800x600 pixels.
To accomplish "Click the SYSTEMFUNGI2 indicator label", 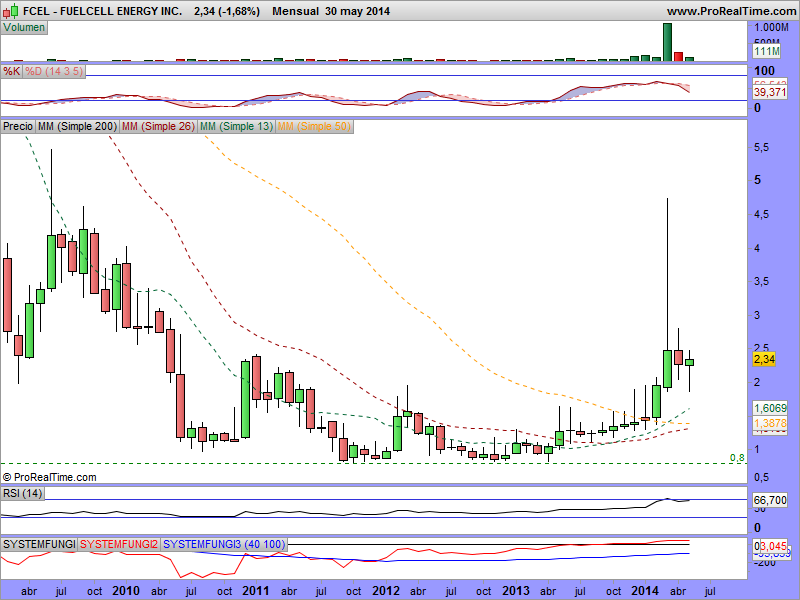I will point(119,544).
